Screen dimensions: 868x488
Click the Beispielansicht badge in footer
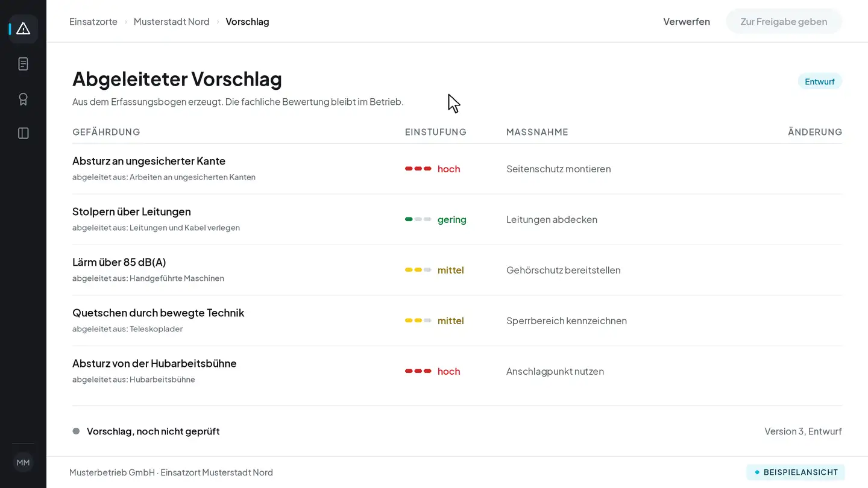(796, 472)
